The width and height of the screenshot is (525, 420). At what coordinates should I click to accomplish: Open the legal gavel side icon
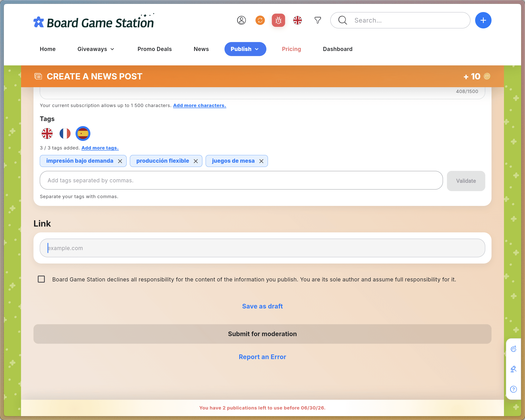(x=513, y=369)
